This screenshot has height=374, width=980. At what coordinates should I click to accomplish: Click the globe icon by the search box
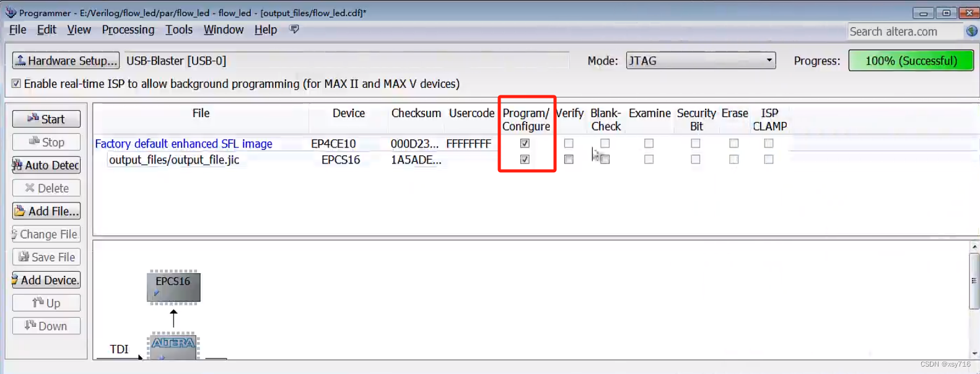click(972, 31)
